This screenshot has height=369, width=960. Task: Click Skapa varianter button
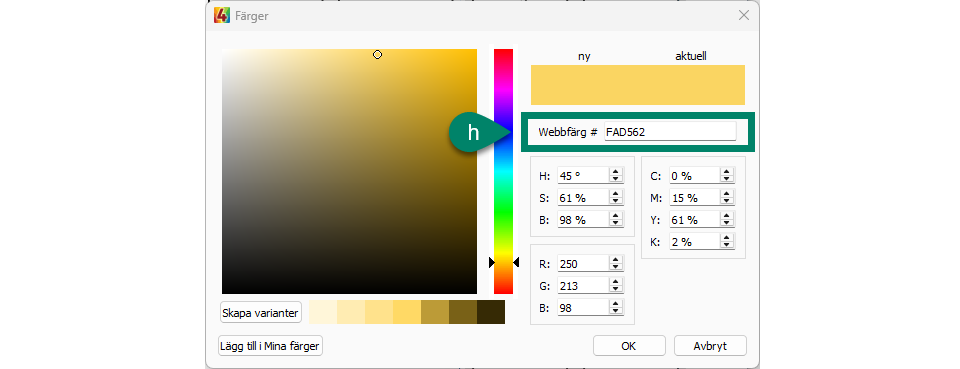261,313
